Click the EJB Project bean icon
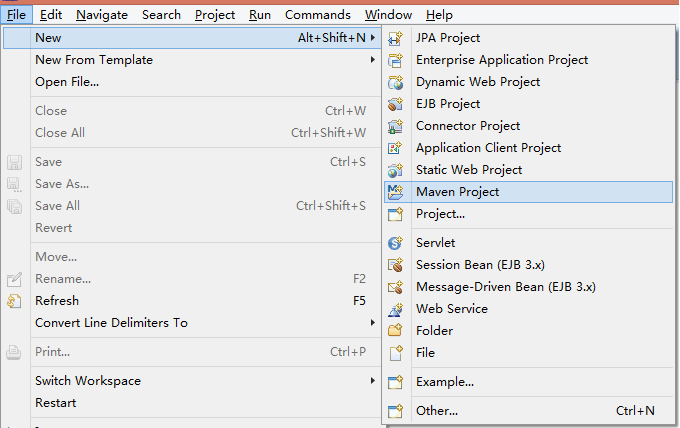 tap(395, 104)
